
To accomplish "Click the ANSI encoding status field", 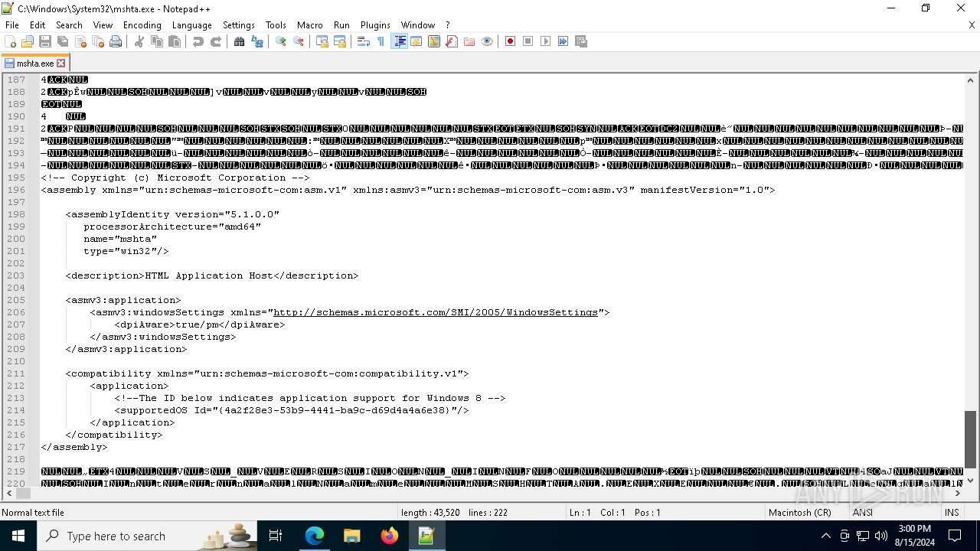I will (863, 512).
